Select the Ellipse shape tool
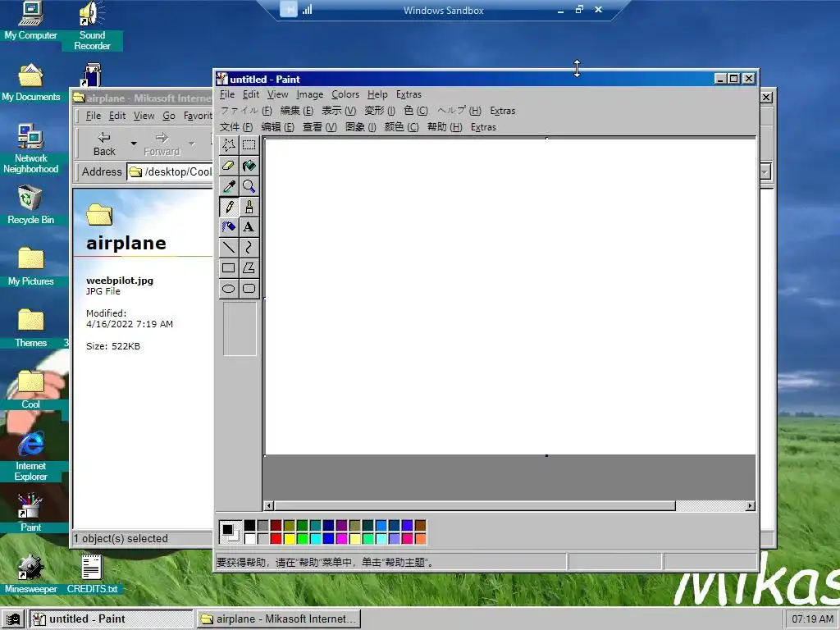This screenshot has height=630, width=840. coord(229,289)
